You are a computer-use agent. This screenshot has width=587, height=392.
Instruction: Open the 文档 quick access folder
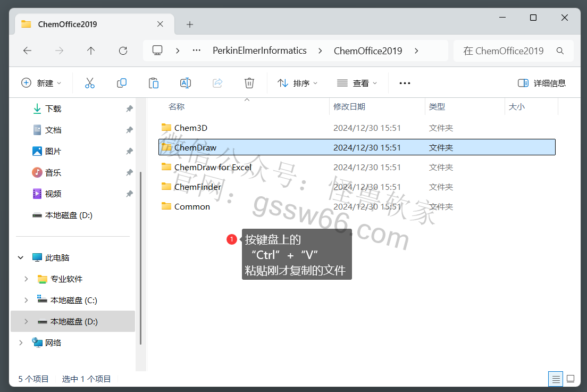click(53, 130)
